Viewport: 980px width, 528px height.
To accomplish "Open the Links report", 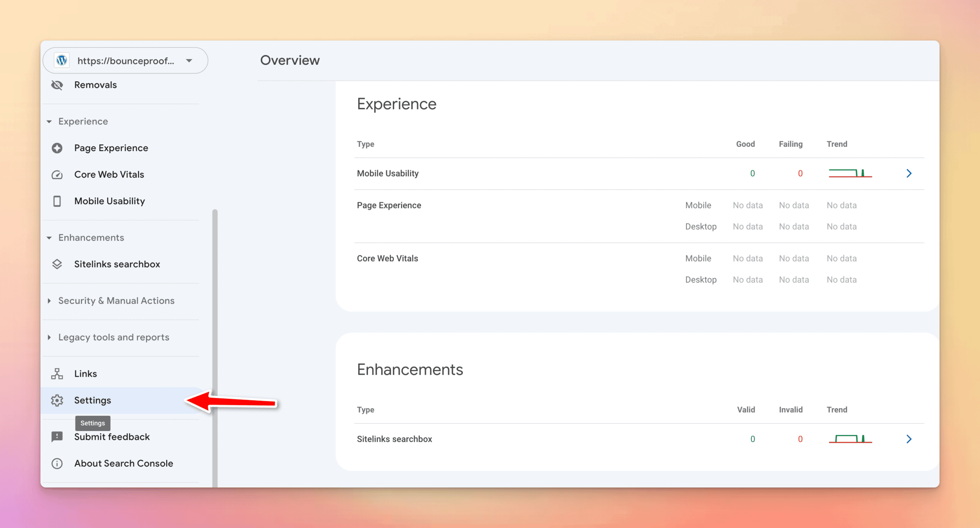I will point(85,374).
